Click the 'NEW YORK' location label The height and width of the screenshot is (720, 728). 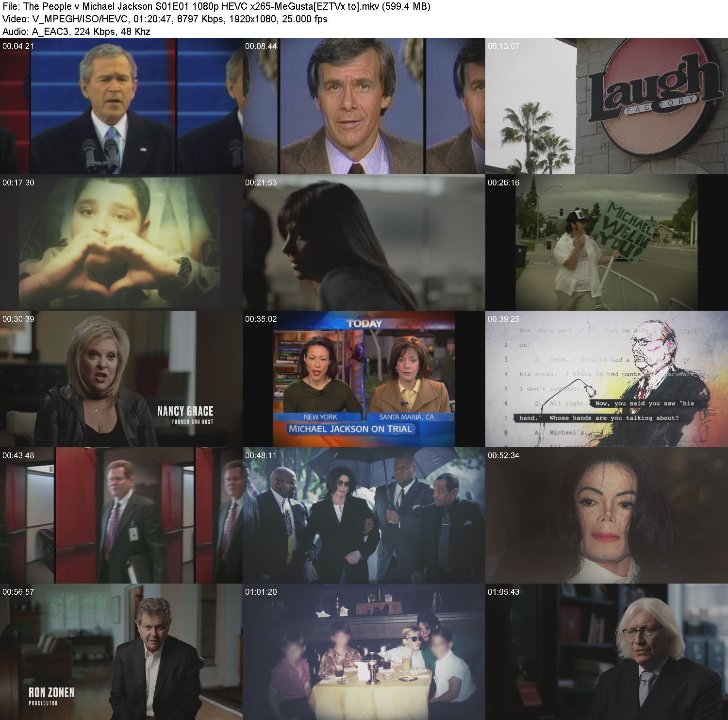coord(320,417)
